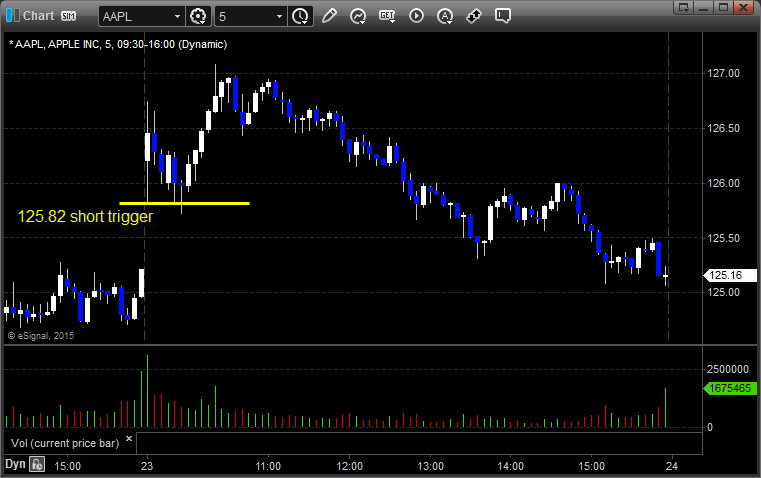The image size is (761, 478).
Task: Click the chart link color bars icon
Action: pos(13,16)
